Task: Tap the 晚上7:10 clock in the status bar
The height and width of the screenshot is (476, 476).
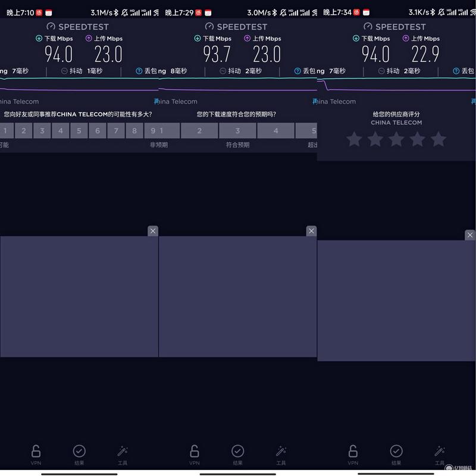Action: [x=20, y=12]
